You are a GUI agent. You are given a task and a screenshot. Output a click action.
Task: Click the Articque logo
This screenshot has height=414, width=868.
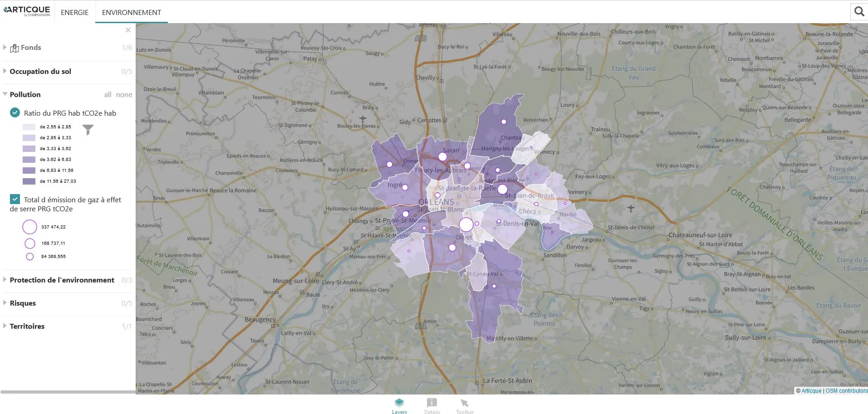(x=27, y=11)
